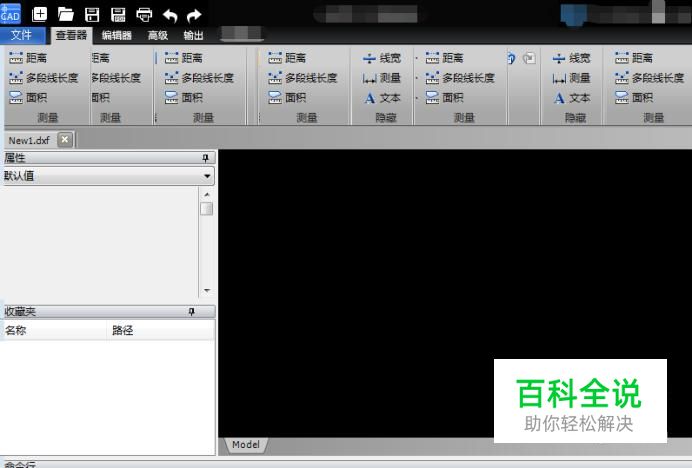Screen dimensions: 692x468
Task: Select 距离 in the rightmost 测量 group at the ribbon edge
Action: [634, 57]
